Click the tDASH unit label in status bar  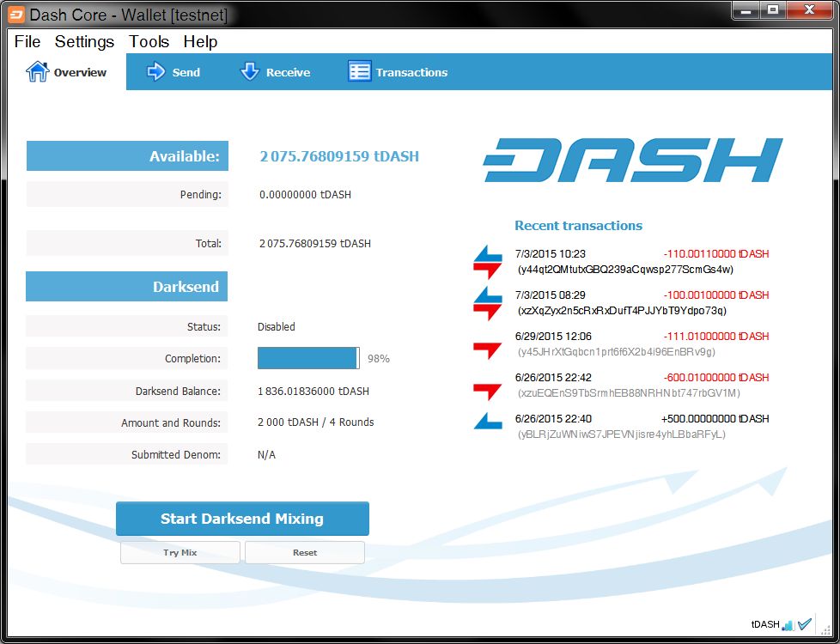[765, 625]
